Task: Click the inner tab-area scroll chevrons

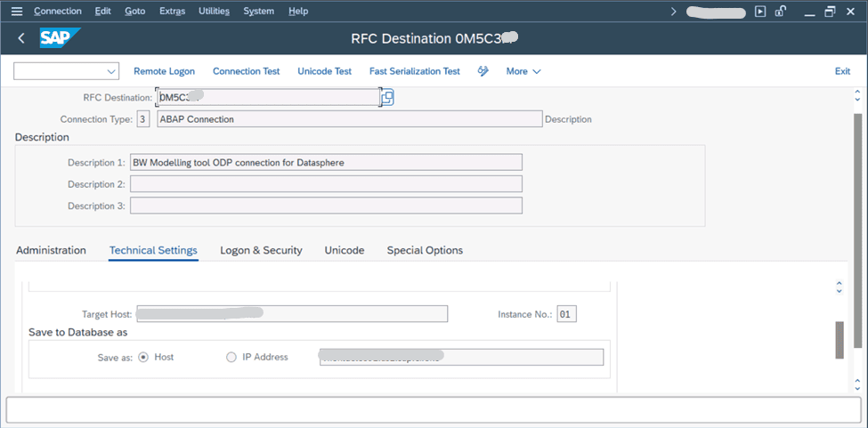Action: pos(840,287)
